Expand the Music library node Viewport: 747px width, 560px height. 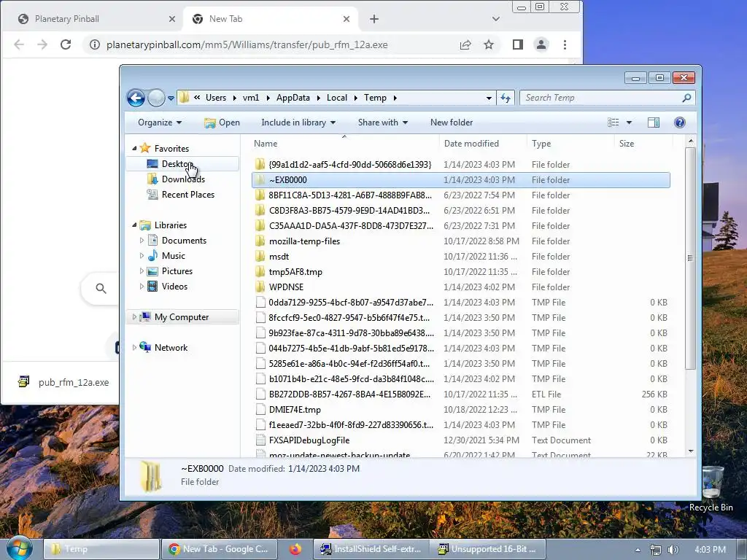[x=142, y=256]
